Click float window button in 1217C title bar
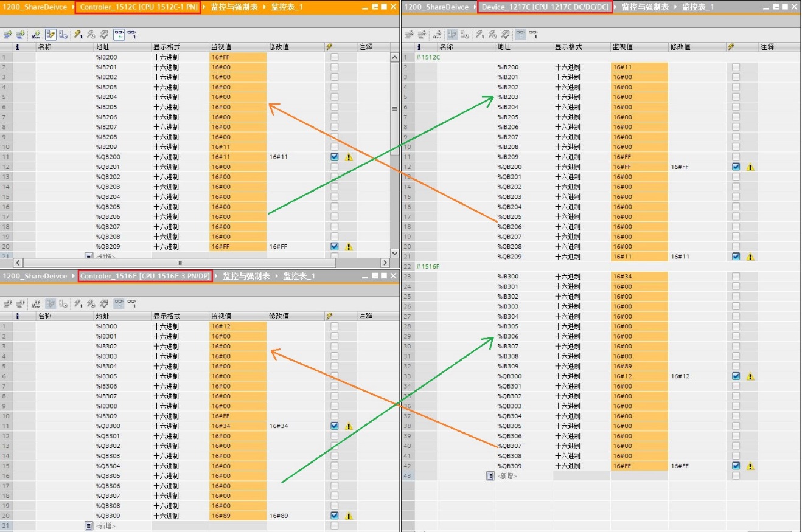Screen dimensions: 802x532 (777, 7)
